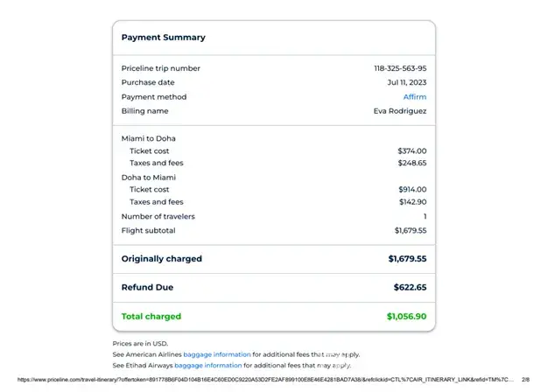Select the $374.00 ticket cost amount
This screenshot has height=392, width=548.
click(411, 150)
